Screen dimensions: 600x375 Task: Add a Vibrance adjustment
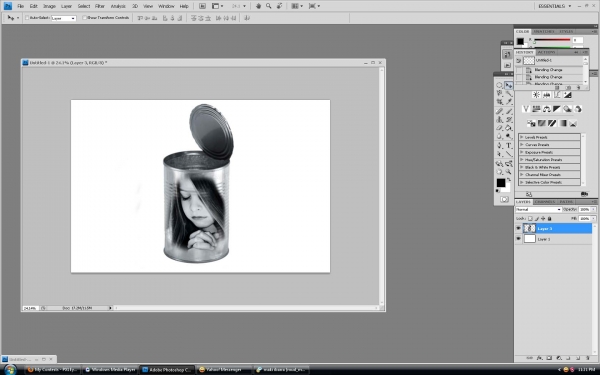click(526, 109)
